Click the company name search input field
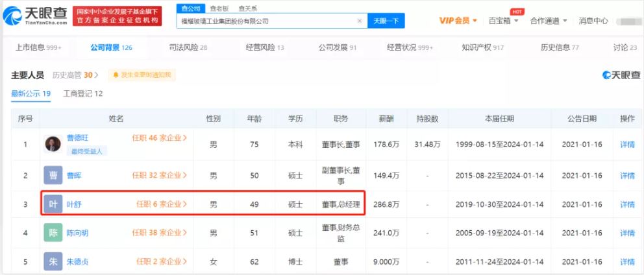Image resolution: width=644 pixels, height=275 pixels. point(267,21)
